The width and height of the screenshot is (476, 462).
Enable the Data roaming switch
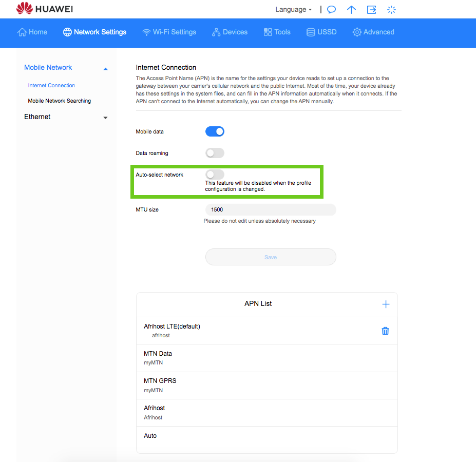point(215,153)
